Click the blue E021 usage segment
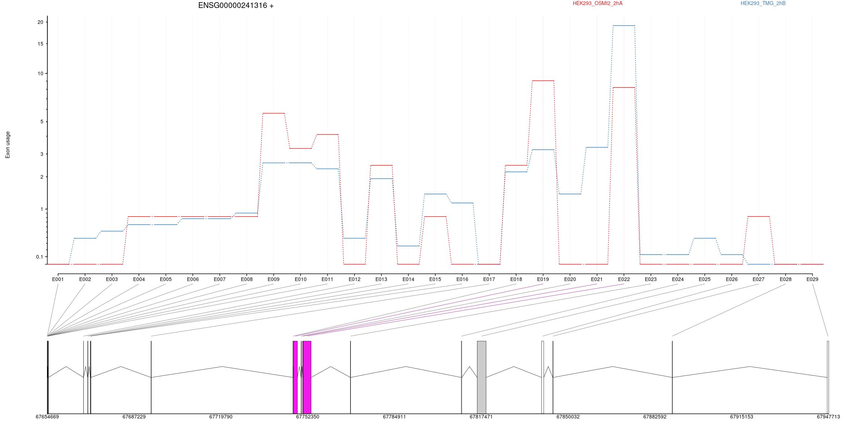 (597, 147)
